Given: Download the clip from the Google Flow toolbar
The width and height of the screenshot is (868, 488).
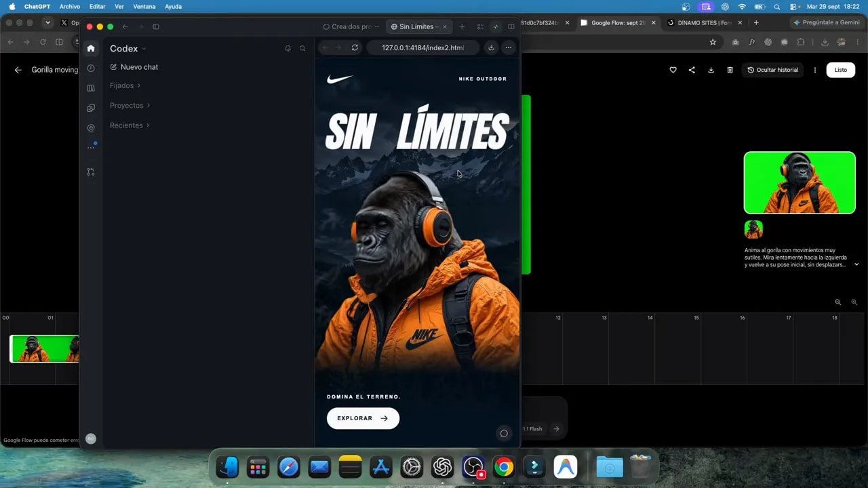Looking at the screenshot, I should click(711, 70).
